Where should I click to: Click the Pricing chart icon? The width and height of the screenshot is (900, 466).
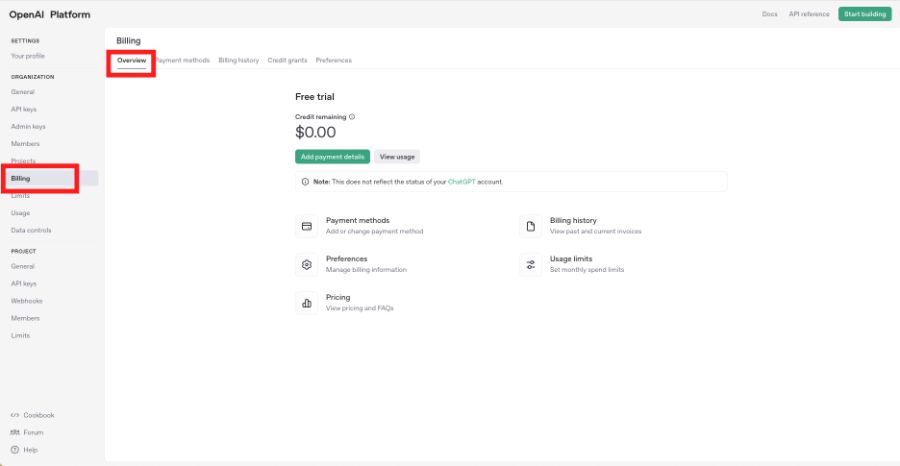click(307, 303)
